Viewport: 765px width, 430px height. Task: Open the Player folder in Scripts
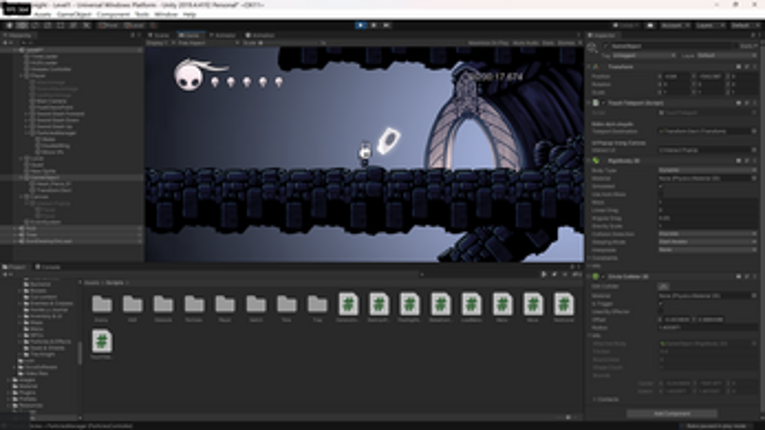(225, 308)
